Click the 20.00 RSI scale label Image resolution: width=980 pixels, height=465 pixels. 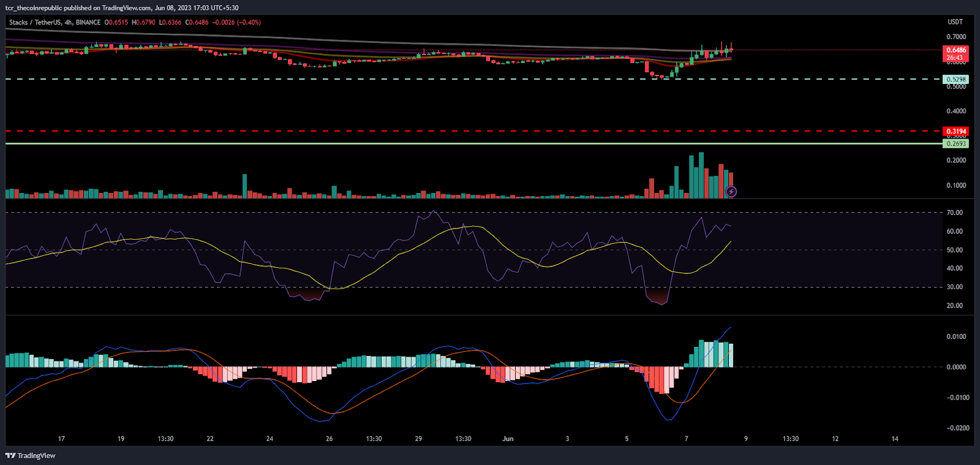click(954, 305)
